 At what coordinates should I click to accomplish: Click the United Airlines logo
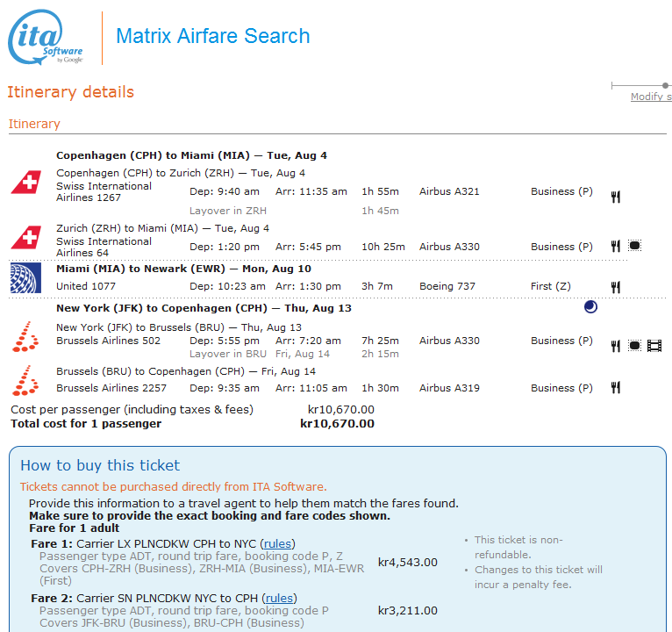[25, 277]
